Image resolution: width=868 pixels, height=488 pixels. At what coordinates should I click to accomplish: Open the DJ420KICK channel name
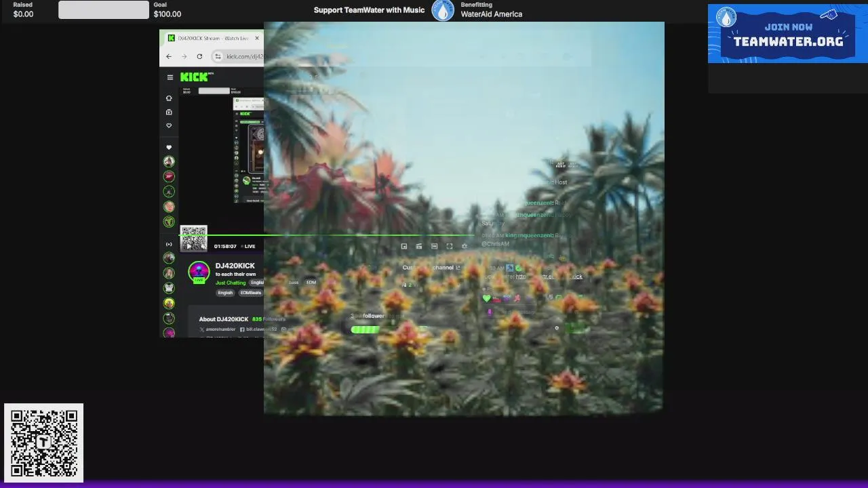(235, 266)
